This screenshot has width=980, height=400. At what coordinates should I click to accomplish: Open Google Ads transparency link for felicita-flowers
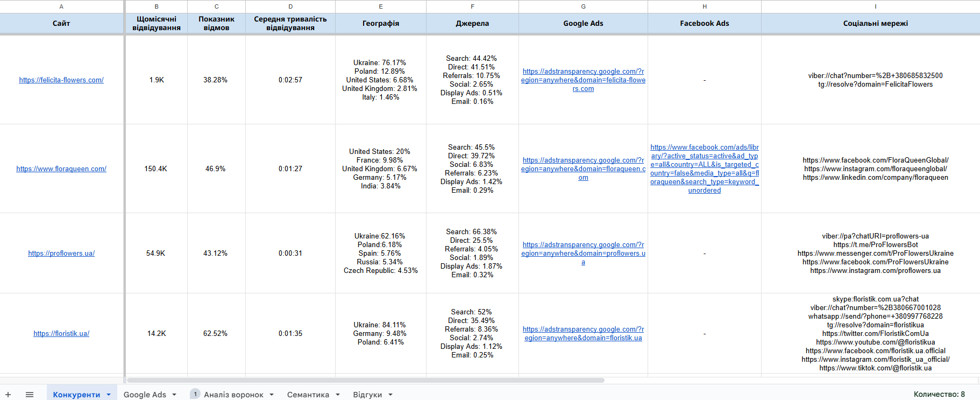pos(583,80)
